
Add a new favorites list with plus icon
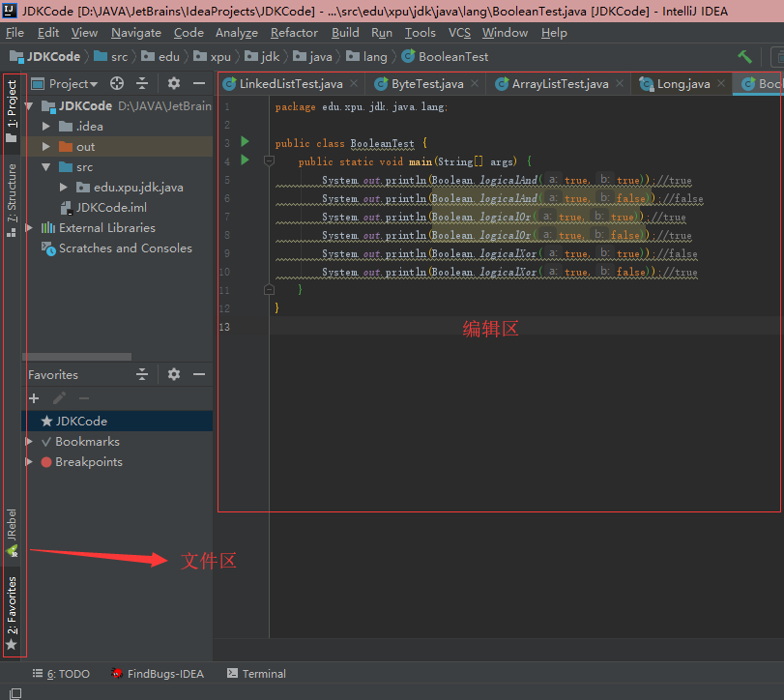tap(34, 398)
